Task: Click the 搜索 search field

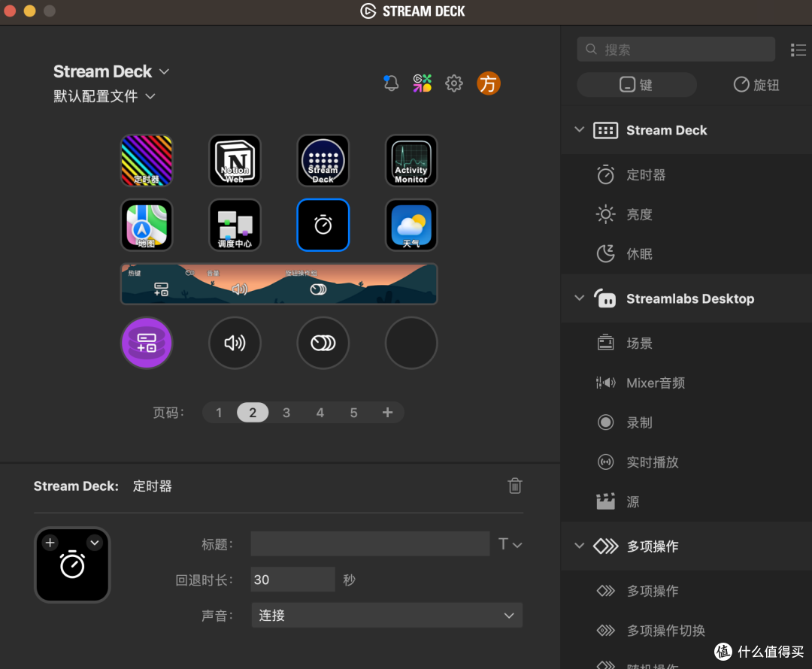Action: (675, 48)
